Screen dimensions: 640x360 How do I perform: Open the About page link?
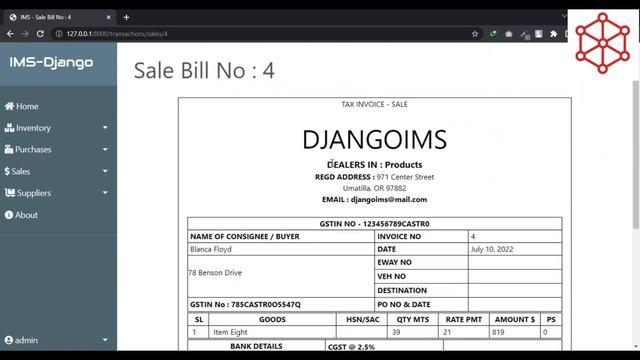(21, 215)
